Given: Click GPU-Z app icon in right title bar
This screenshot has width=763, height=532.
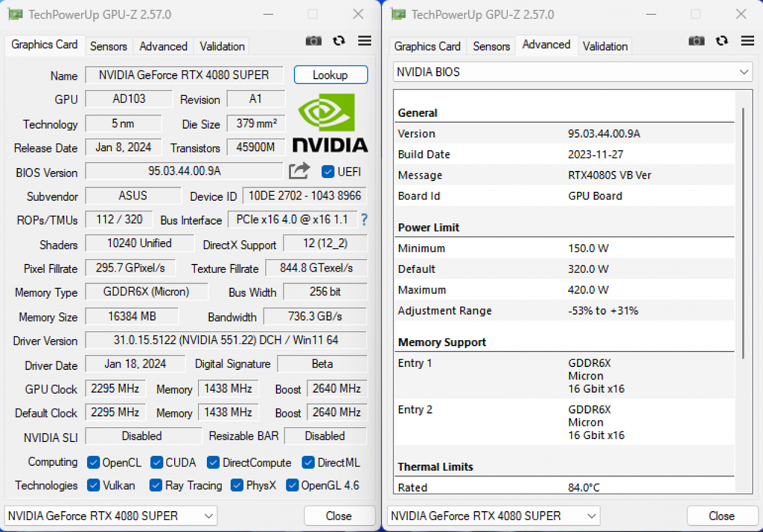Looking at the screenshot, I should tap(398, 14).
